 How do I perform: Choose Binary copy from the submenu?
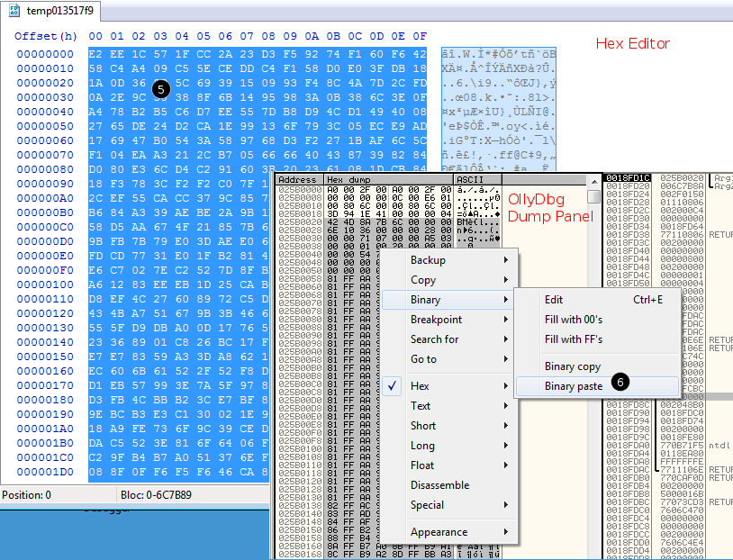click(x=573, y=366)
